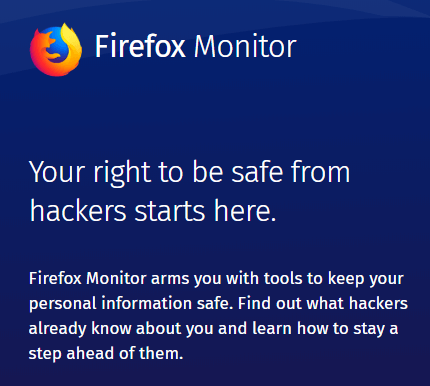Click "keep your" ending first paragraph line
The height and width of the screenshot is (386, 430).
pos(366,279)
